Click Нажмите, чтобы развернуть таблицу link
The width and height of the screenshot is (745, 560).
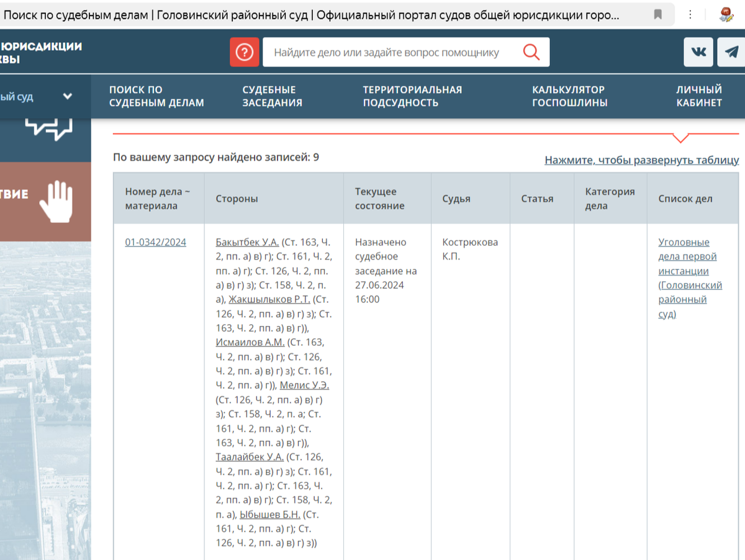point(642,160)
